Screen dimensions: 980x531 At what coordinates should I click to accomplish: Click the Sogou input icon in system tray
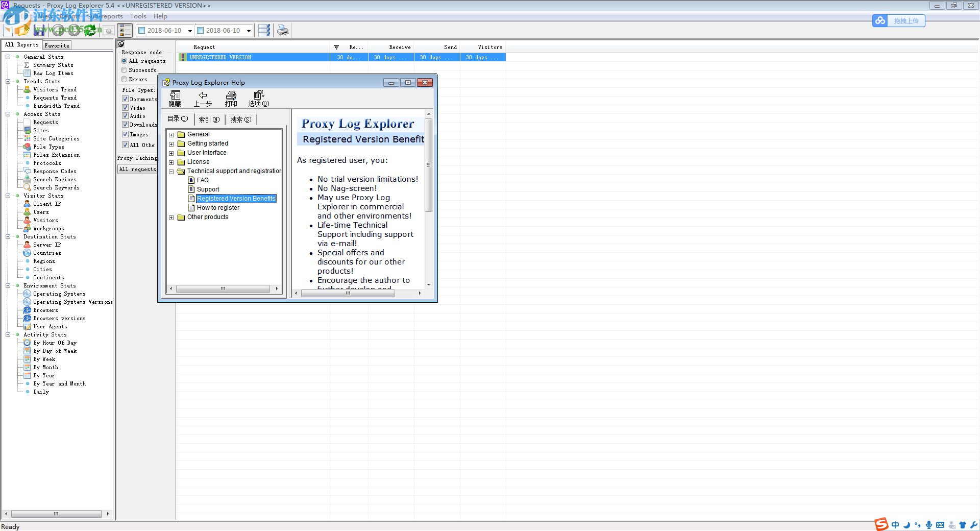pyautogui.click(x=881, y=524)
